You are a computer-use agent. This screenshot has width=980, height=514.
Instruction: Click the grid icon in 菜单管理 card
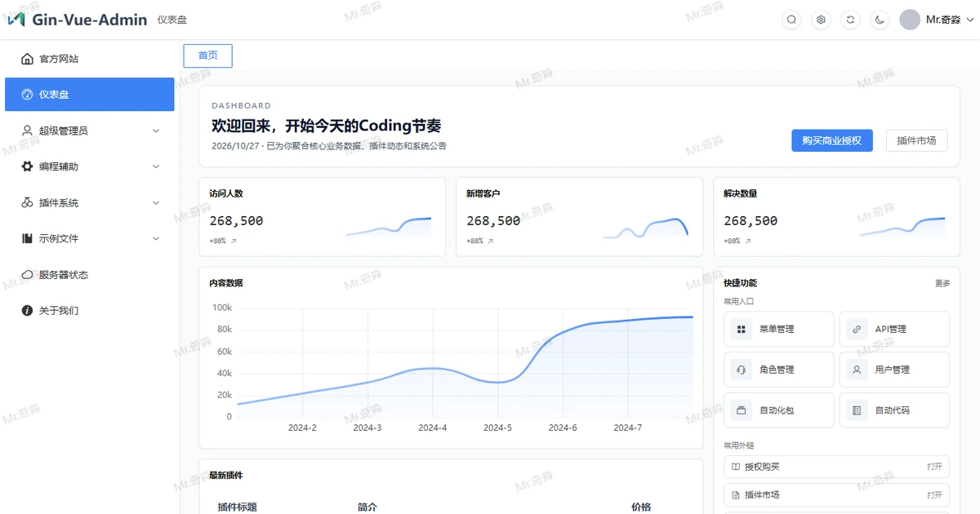pos(742,329)
